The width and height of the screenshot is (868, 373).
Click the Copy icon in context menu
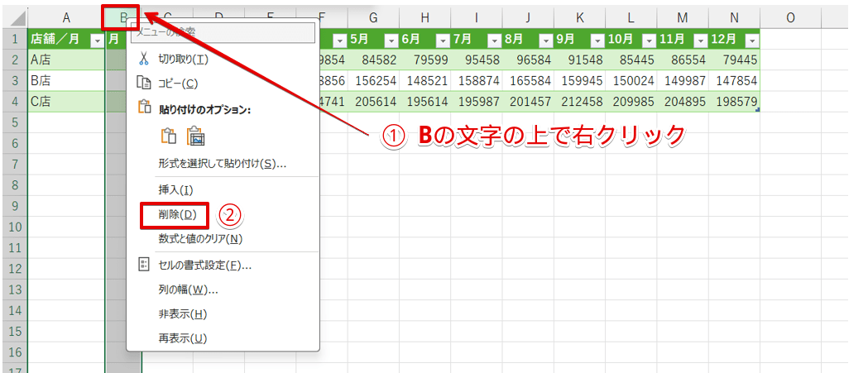click(143, 84)
